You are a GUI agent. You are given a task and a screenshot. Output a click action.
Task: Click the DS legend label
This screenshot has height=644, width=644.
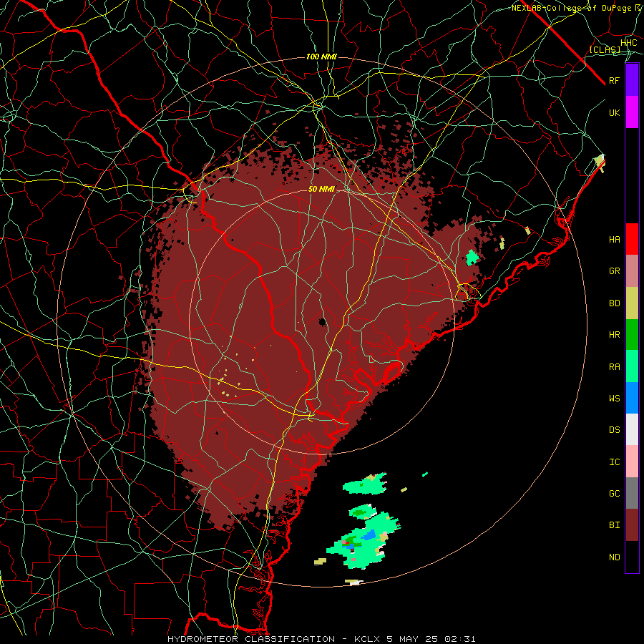(x=614, y=430)
